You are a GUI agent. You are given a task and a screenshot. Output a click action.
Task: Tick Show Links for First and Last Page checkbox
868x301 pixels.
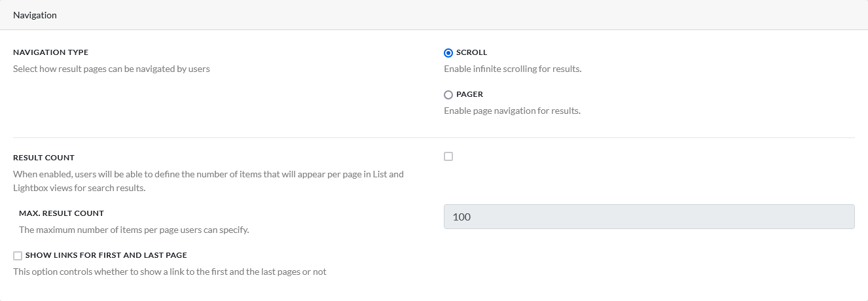[18, 256]
